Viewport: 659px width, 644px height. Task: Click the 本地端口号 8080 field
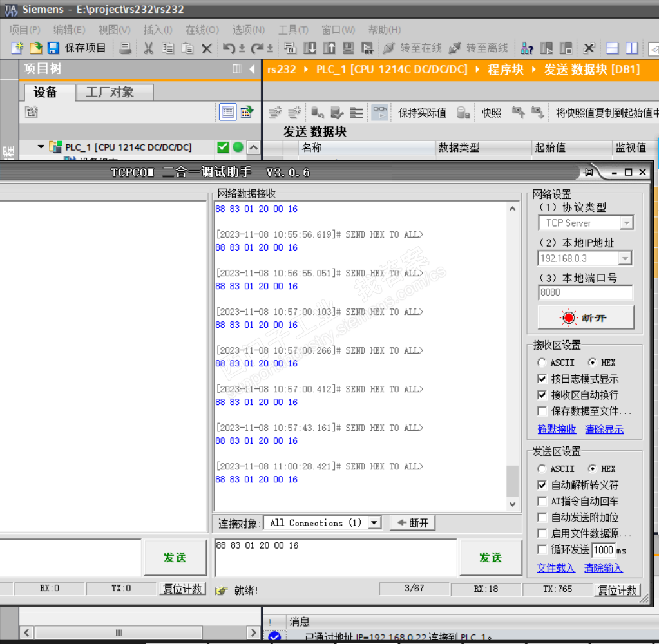point(585,292)
